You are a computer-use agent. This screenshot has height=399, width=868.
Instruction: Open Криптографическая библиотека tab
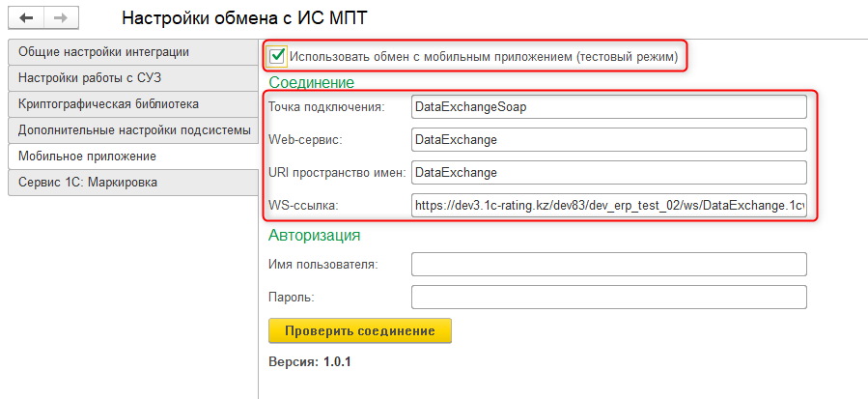(x=133, y=104)
